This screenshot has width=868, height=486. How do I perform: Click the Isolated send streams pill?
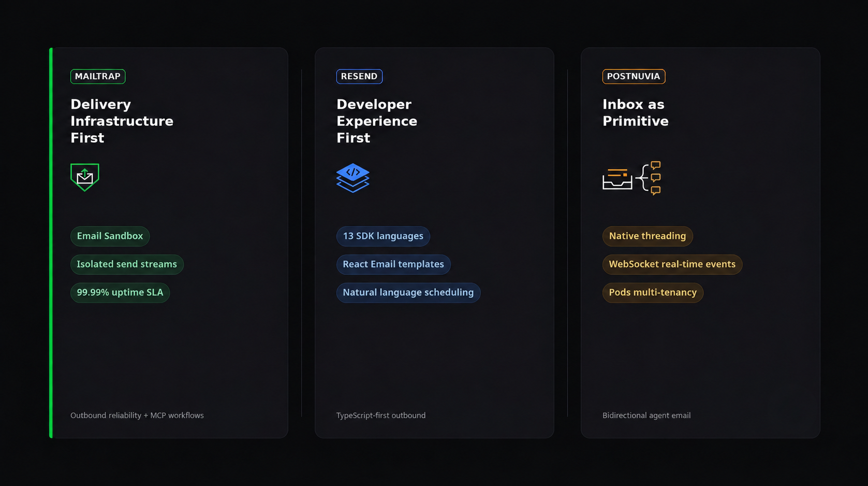127,264
